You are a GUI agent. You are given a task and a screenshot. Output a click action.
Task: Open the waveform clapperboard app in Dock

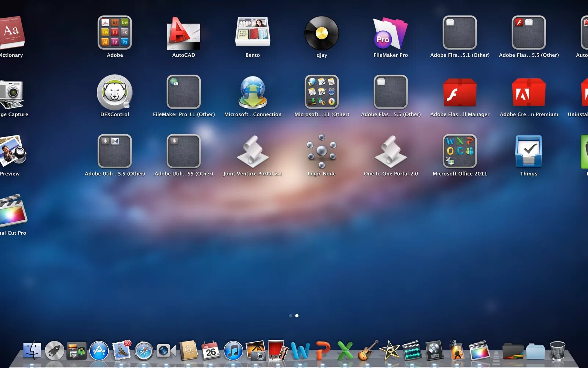click(412, 350)
